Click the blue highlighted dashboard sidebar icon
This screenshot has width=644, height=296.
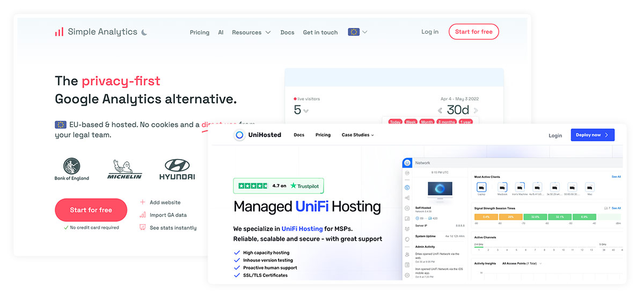tap(407, 187)
